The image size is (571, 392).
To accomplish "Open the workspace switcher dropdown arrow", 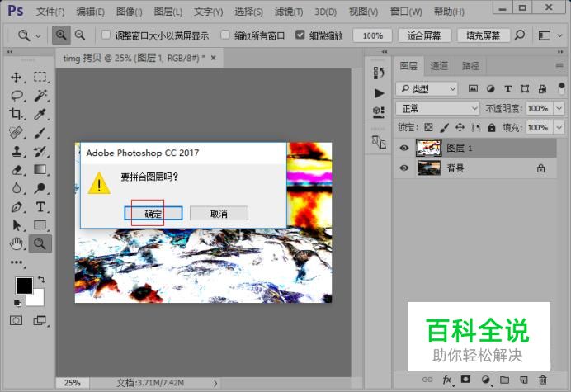I will 559,35.
